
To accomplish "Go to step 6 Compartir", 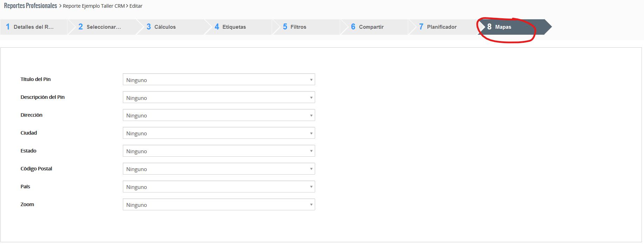I will (x=371, y=27).
